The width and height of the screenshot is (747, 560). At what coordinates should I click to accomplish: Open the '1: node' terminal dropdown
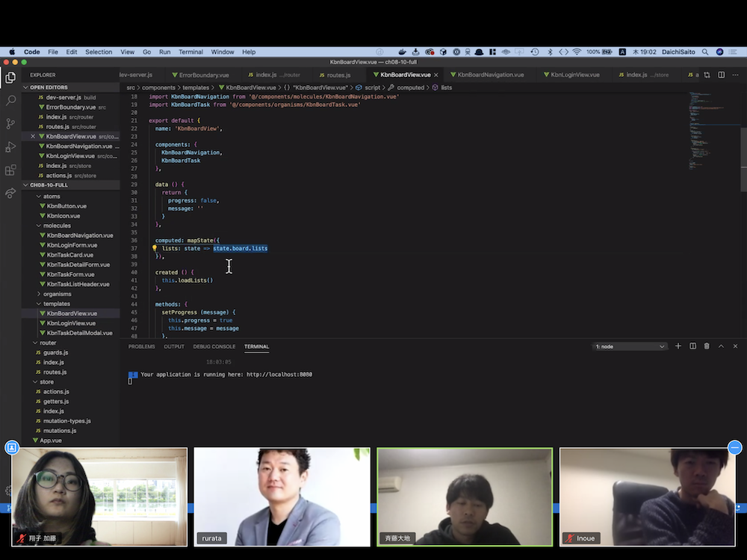(x=629, y=346)
